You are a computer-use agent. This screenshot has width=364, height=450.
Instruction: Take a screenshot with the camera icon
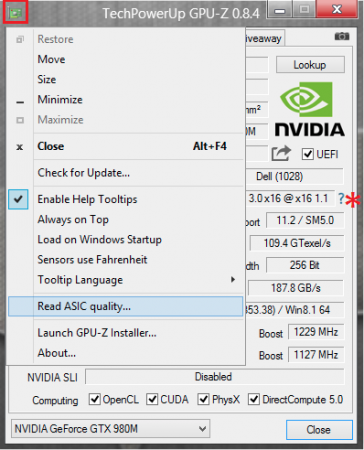342,36
